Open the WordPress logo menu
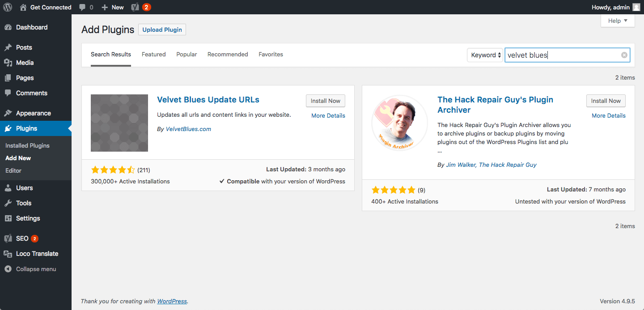 8,7
